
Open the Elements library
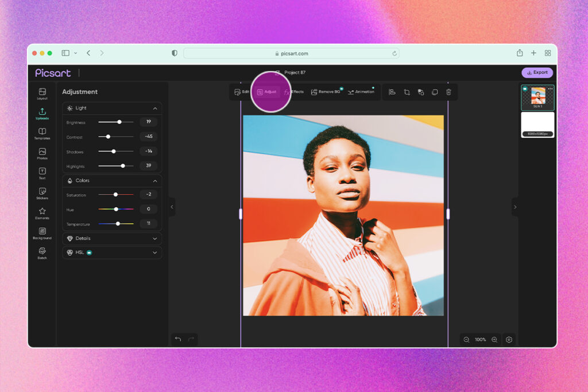pos(42,213)
